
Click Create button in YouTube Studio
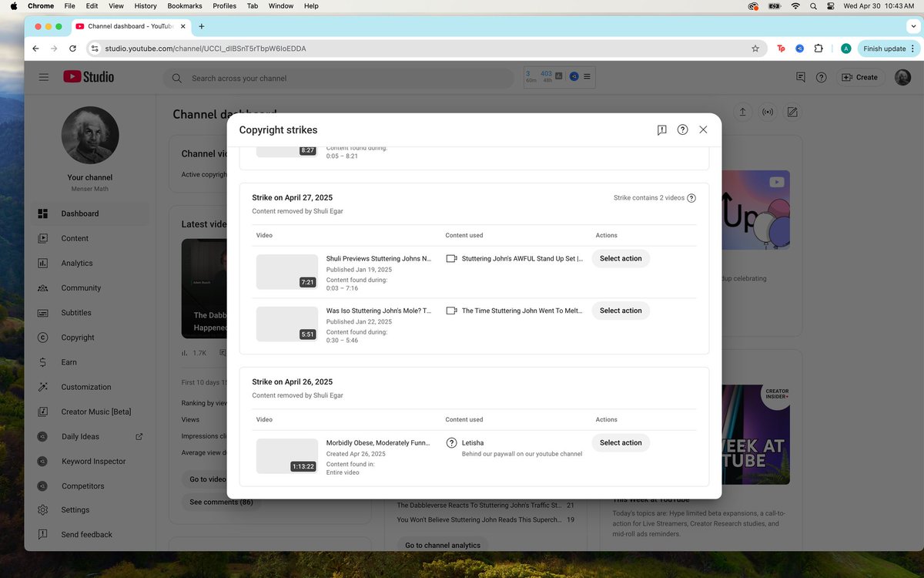pyautogui.click(x=859, y=77)
